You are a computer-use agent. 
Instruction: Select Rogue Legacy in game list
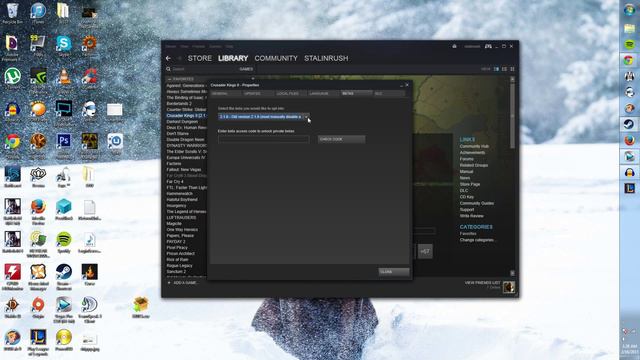(x=179, y=266)
